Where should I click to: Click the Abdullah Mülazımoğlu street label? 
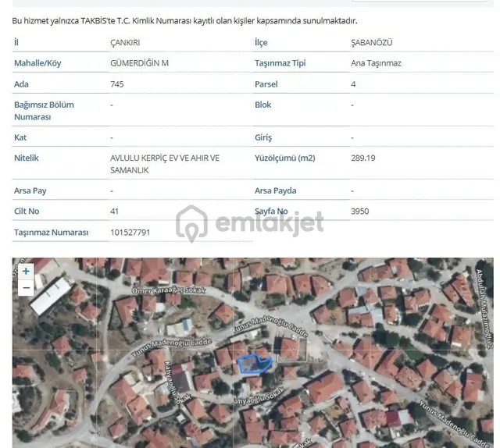[x=484, y=309]
